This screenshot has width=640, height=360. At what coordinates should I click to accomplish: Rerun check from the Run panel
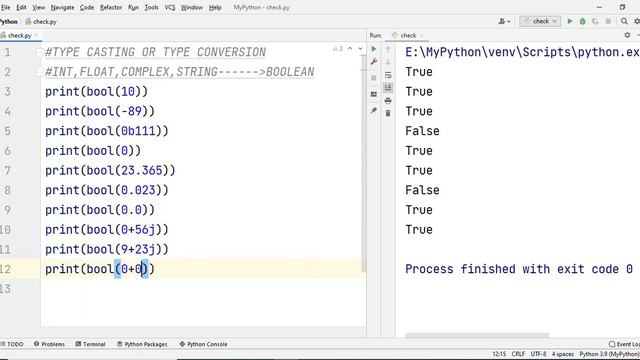[x=373, y=49]
